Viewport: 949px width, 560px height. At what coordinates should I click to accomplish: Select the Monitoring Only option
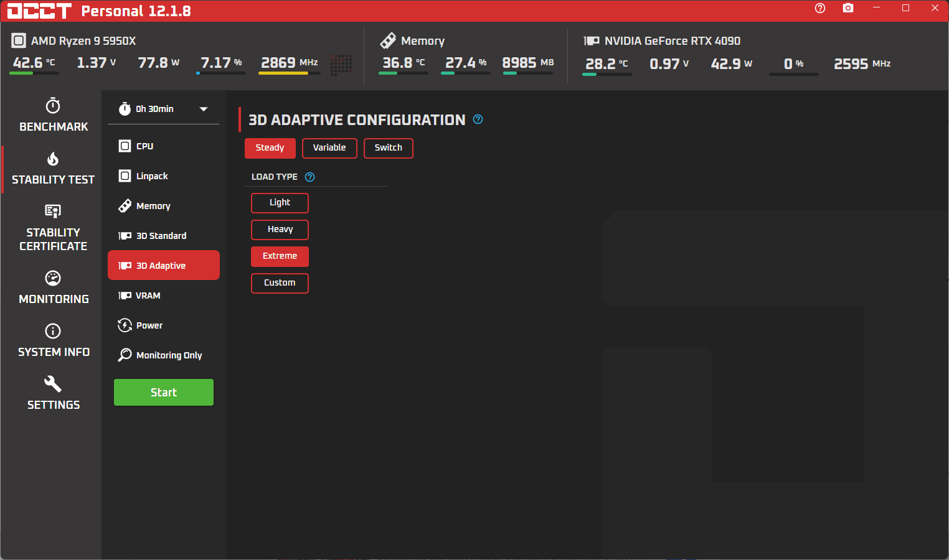pyautogui.click(x=164, y=355)
